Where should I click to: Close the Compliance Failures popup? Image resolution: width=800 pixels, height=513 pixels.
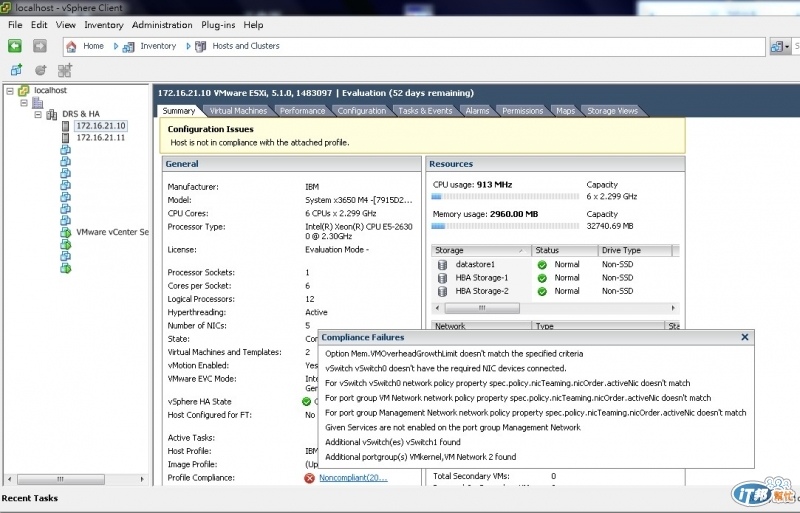[x=745, y=337]
